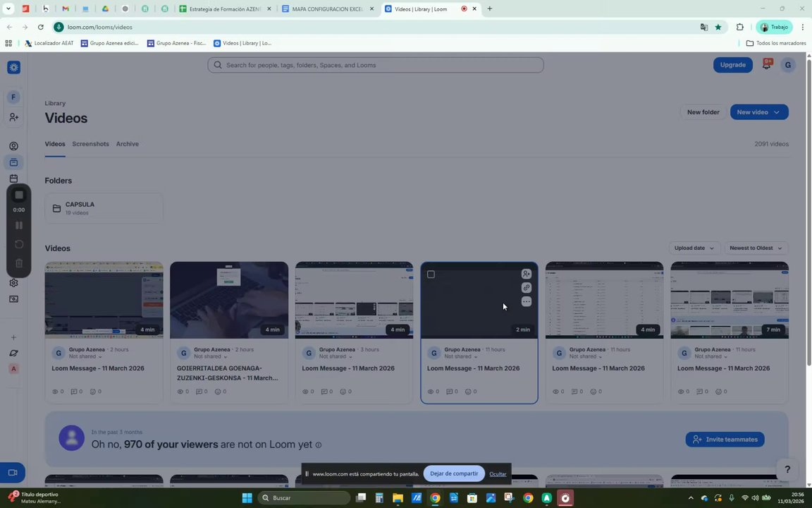Click the info icon beside viewers message

click(x=319, y=445)
